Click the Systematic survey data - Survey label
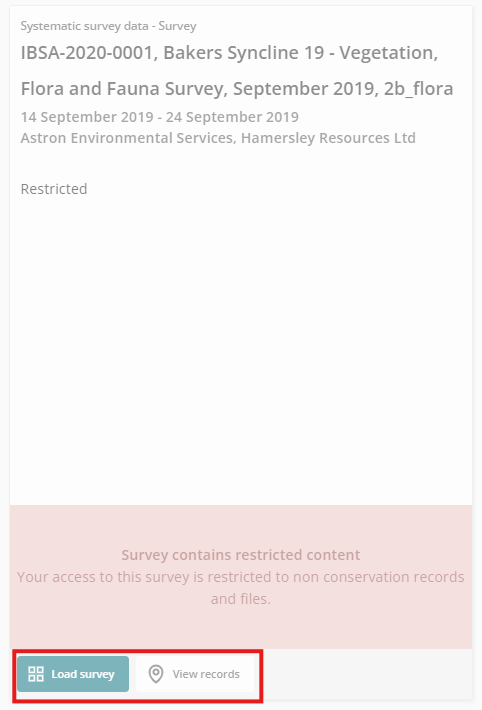The width and height of the screenshot is (482, 710). [x=108, y=26]
